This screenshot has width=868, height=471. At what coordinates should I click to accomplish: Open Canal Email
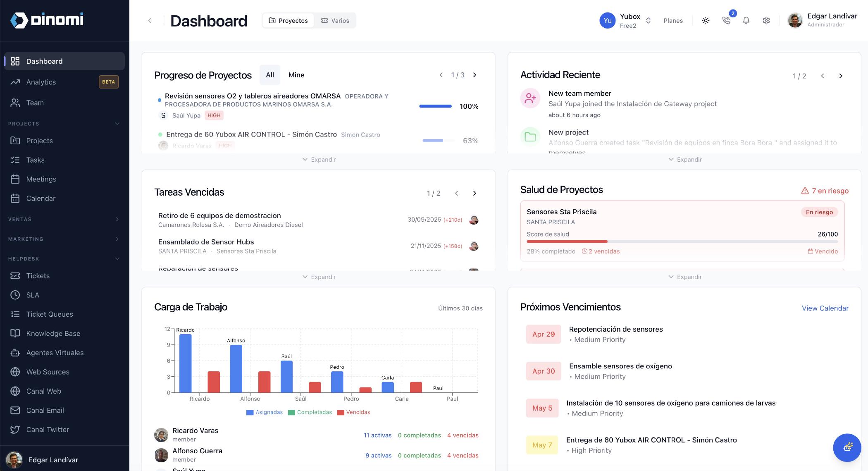point(64,410)
